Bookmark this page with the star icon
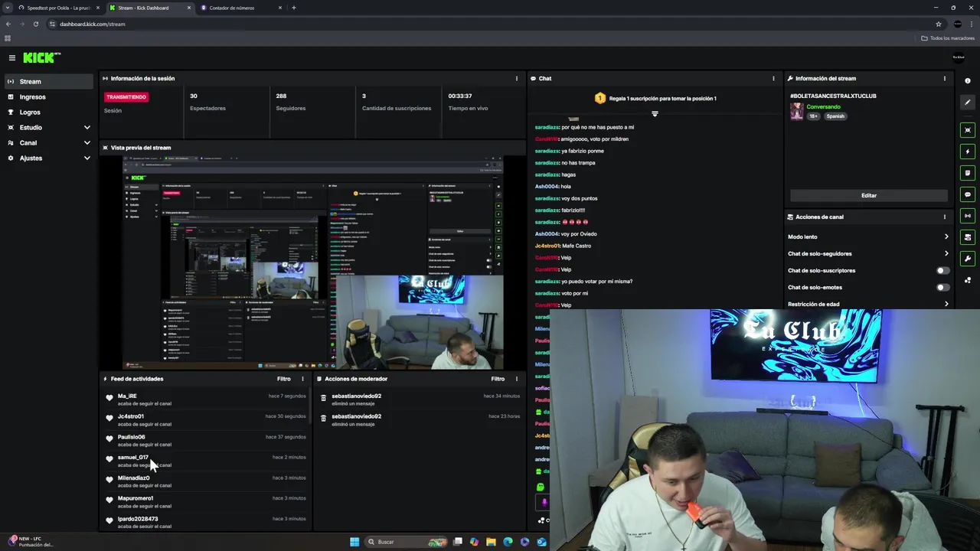The image size is (980, 551). coord(939,24)
